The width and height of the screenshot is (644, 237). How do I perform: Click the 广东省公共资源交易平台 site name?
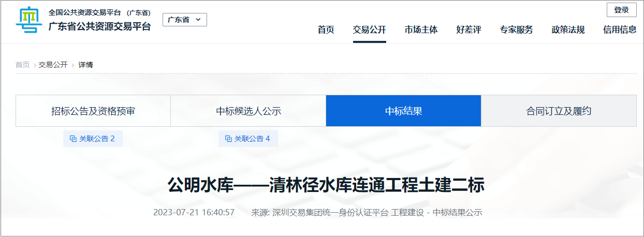99,26
